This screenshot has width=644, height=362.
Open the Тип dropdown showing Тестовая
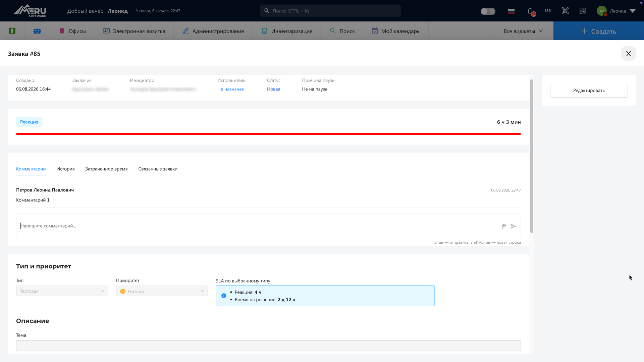click(62, 291)
